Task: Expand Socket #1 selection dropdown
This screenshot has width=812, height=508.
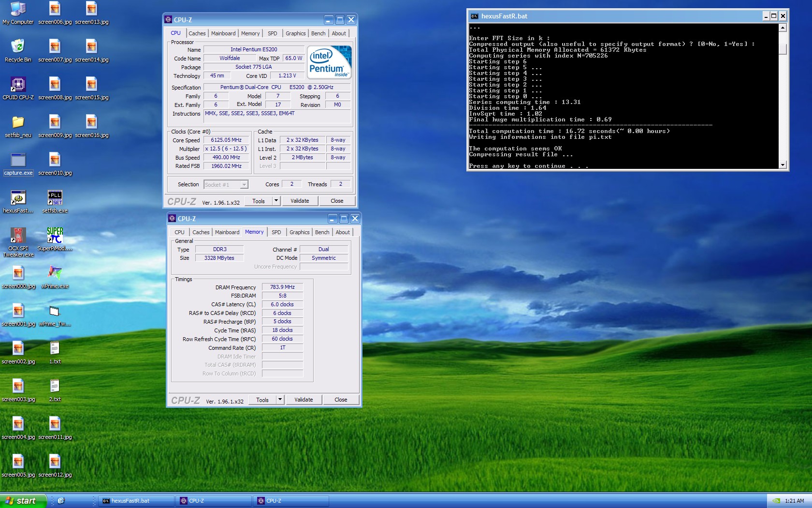Action: (x=244, y=184)
